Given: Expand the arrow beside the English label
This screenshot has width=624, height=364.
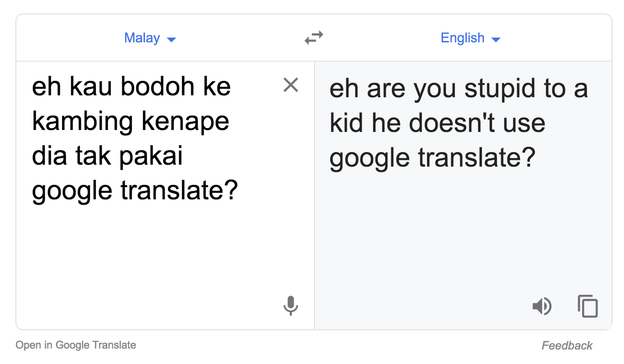Looking at the screenshot, I should click(495, 39).
